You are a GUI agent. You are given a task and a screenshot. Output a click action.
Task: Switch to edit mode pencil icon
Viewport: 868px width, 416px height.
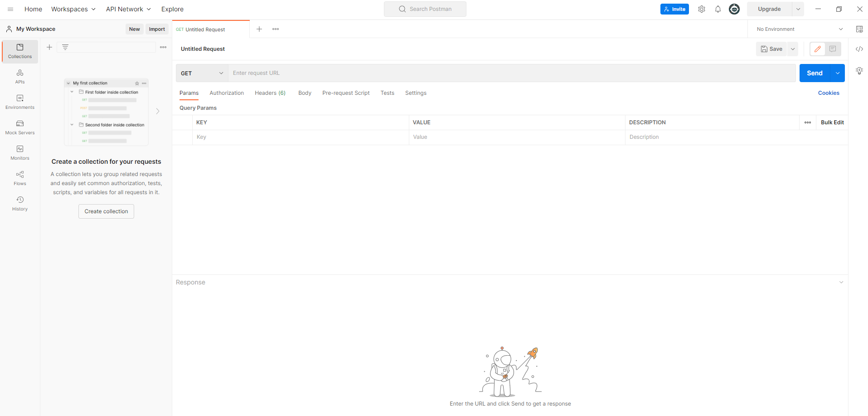pyautogui.click(x=818, y=49)
